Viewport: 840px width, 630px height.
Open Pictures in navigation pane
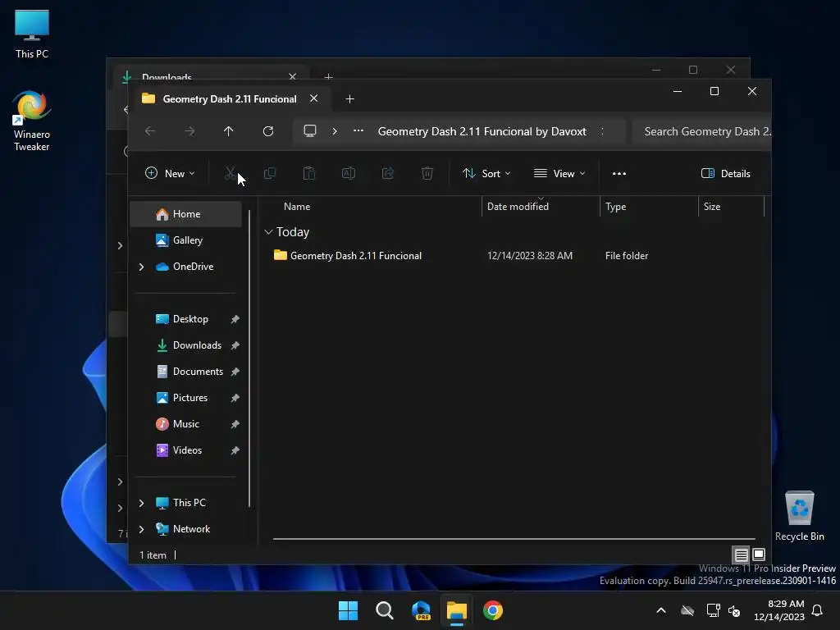coord(186,398)
